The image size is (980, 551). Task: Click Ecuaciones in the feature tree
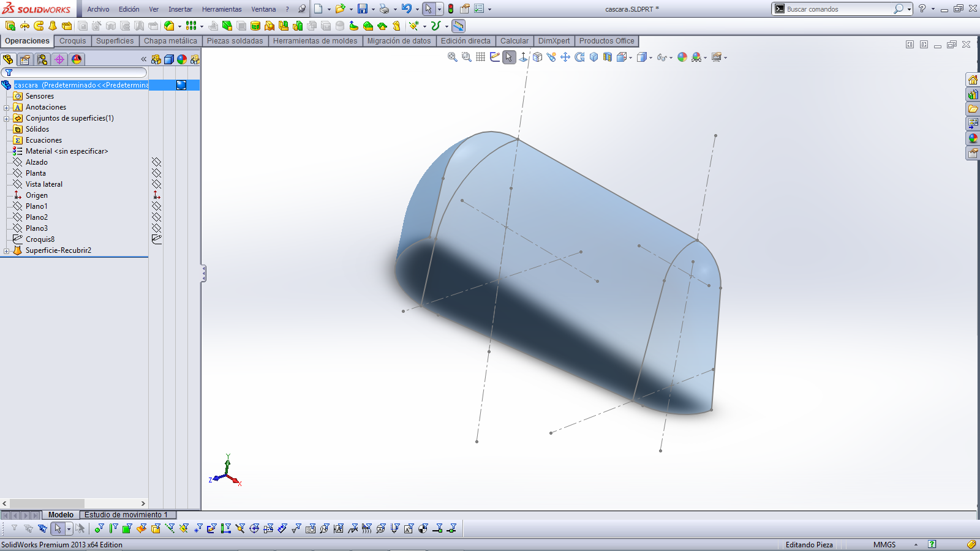(43, 140)
